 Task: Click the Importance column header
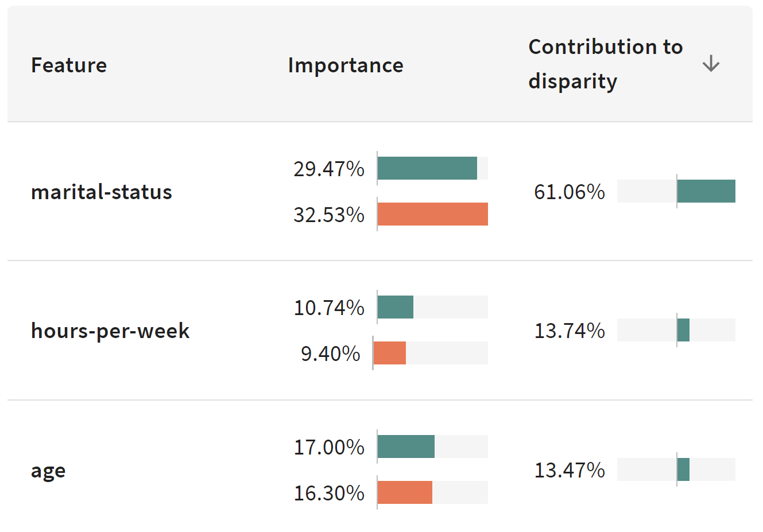(346, 65)
